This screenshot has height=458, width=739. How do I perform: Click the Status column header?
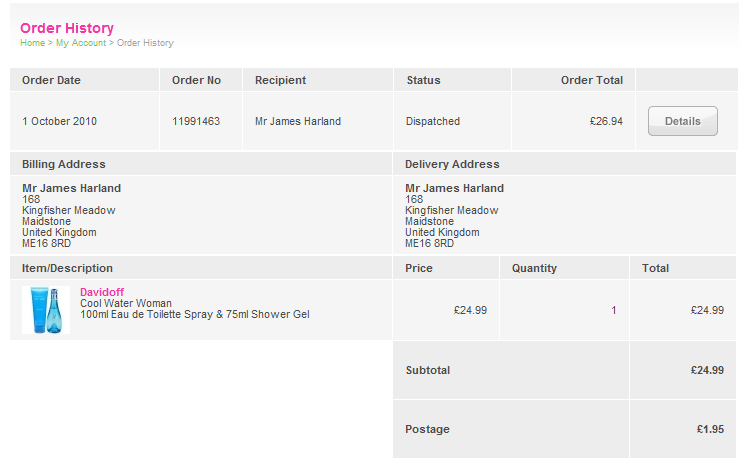coord(423,80)
